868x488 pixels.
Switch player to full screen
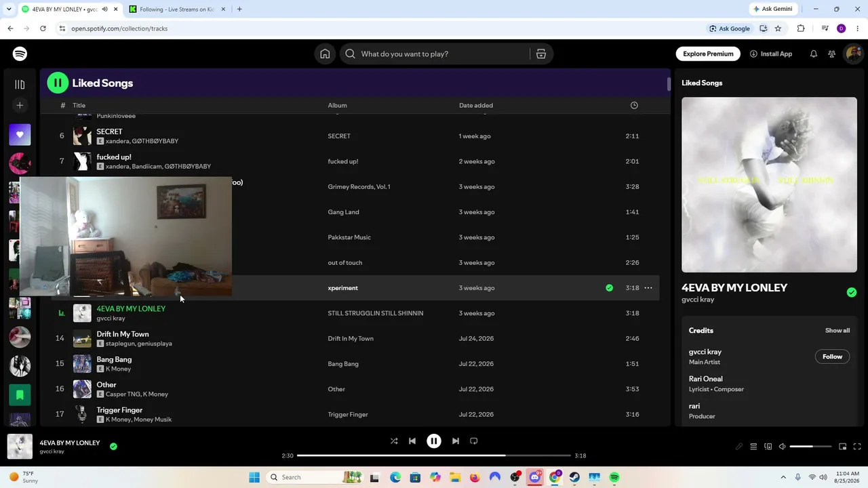(857, 447)
